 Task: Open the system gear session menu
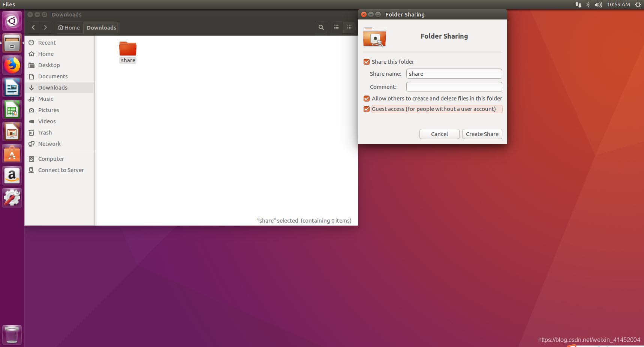(x=638, y=4)
